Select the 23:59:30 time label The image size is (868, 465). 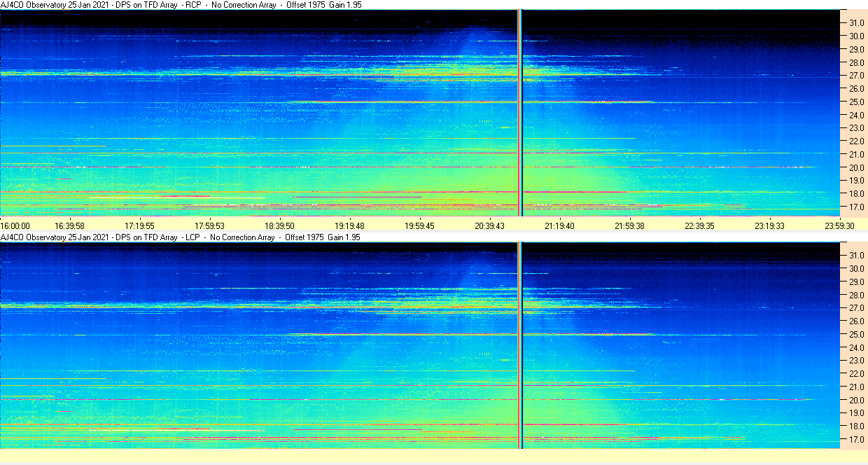(839, 225)
